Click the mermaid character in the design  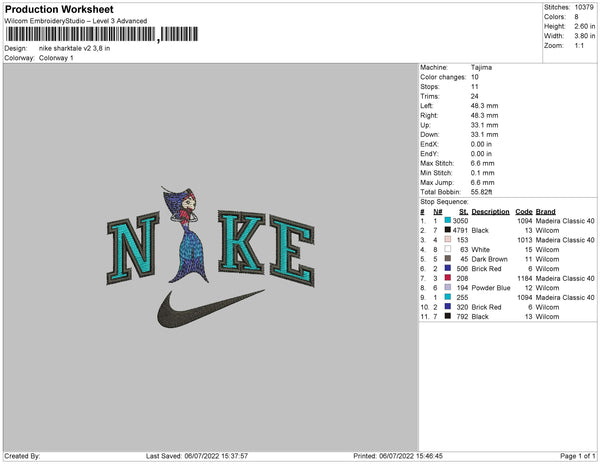tap(185, 234)
